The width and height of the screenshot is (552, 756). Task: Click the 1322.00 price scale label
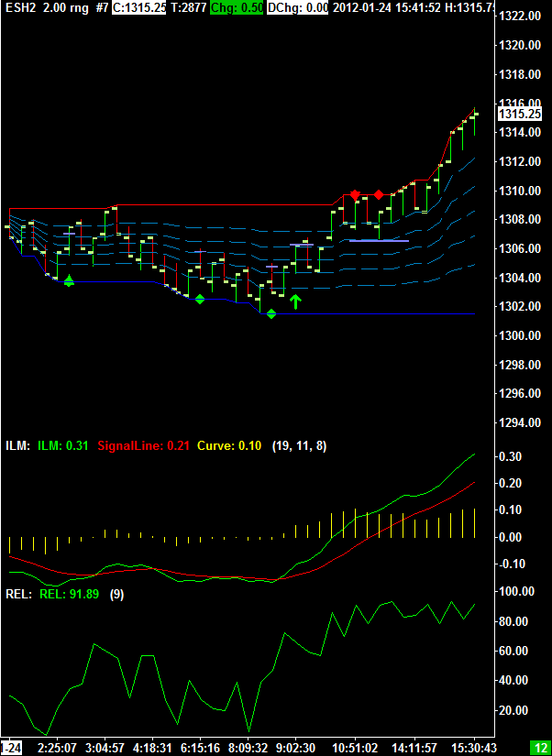click(x=519, y=16)
